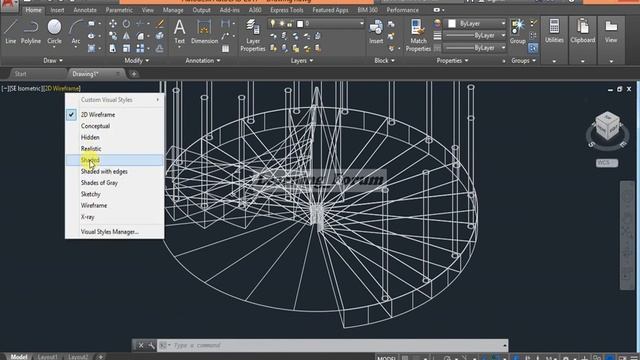The image size is (640, 360).
Task: Click the Erase tool icon
Action: [160, 24]
